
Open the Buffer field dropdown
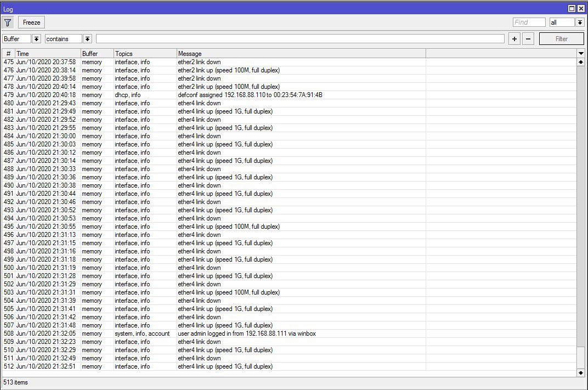(x=36, y=39)
